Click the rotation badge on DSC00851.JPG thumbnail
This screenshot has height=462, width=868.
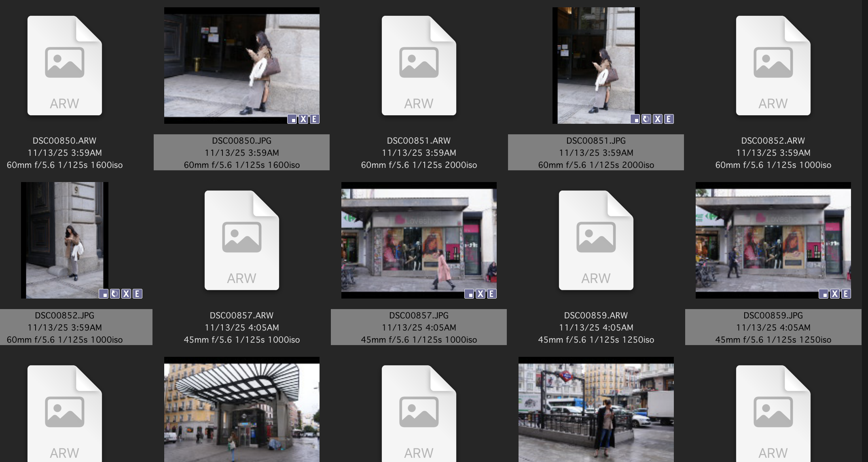646,119
